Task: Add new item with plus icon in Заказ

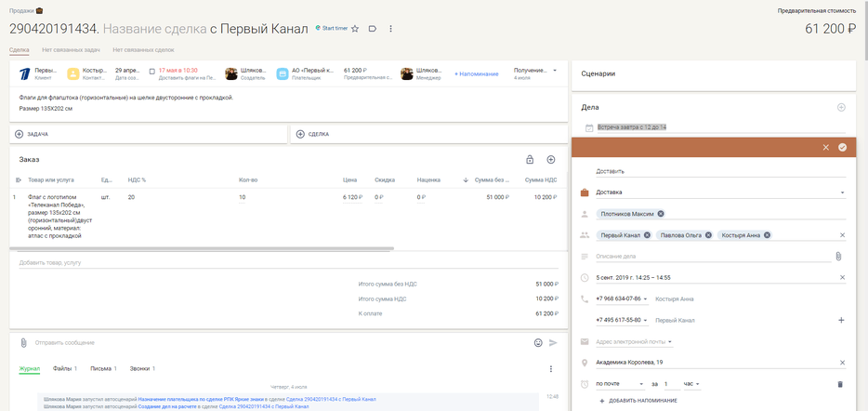Action: point(550,160)
